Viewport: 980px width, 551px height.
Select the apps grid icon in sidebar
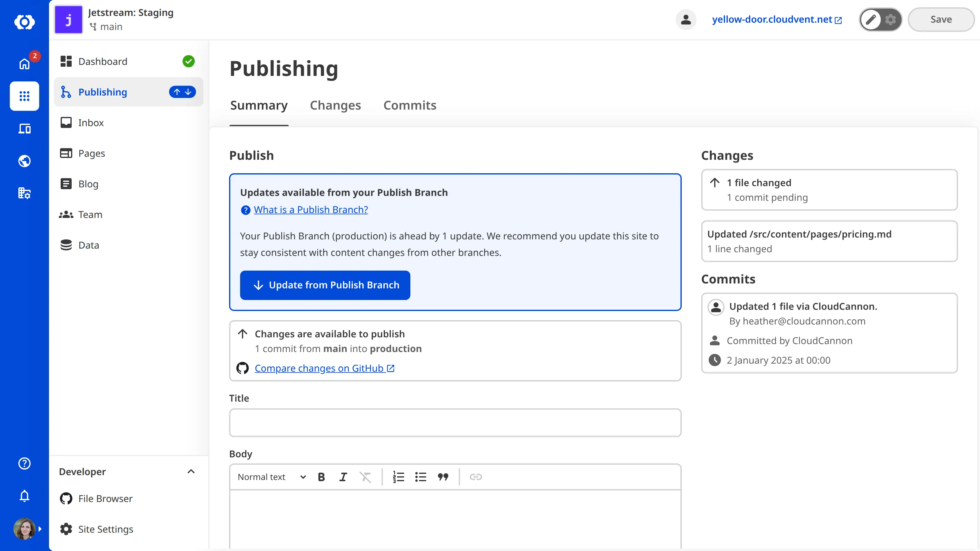point(24,96)
